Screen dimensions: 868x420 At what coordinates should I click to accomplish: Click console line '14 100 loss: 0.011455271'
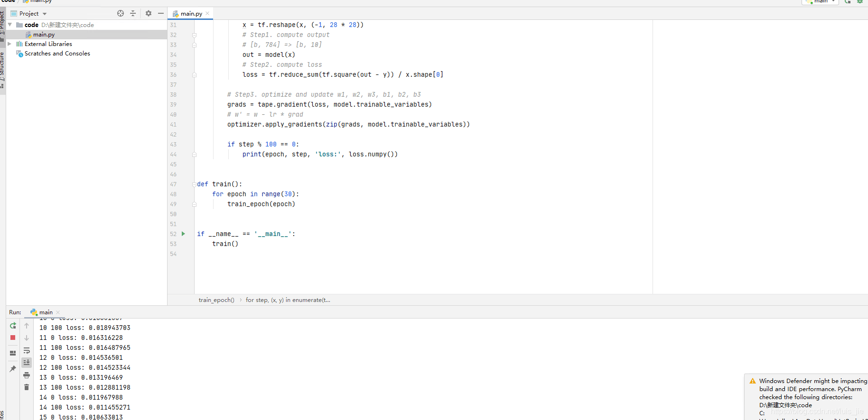click(84, 408)
